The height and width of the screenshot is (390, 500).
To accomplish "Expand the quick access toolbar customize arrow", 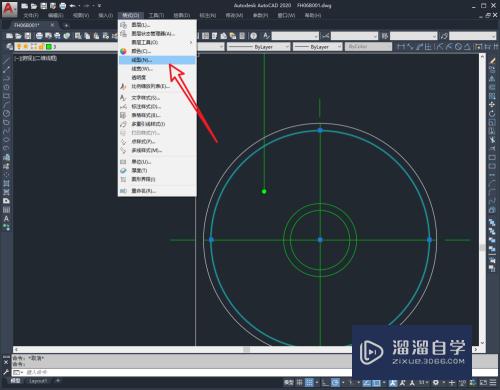I will (x=99, y=6).
